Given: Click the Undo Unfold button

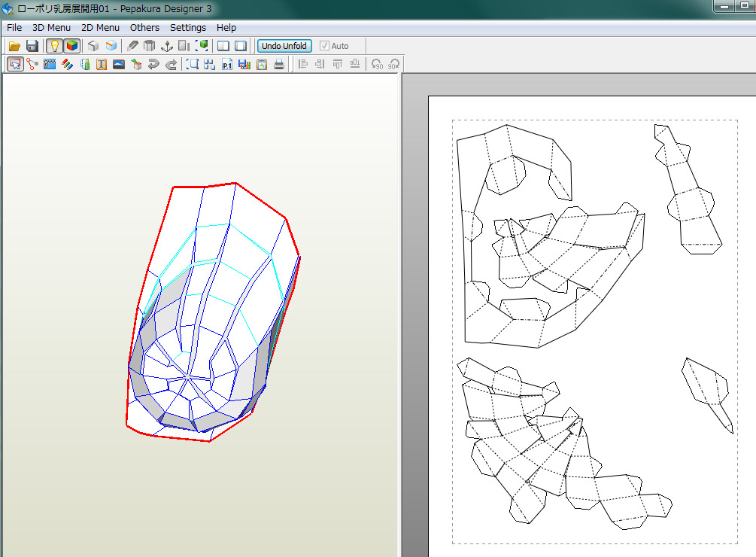Looking at the screenshot, I should 284,46.
